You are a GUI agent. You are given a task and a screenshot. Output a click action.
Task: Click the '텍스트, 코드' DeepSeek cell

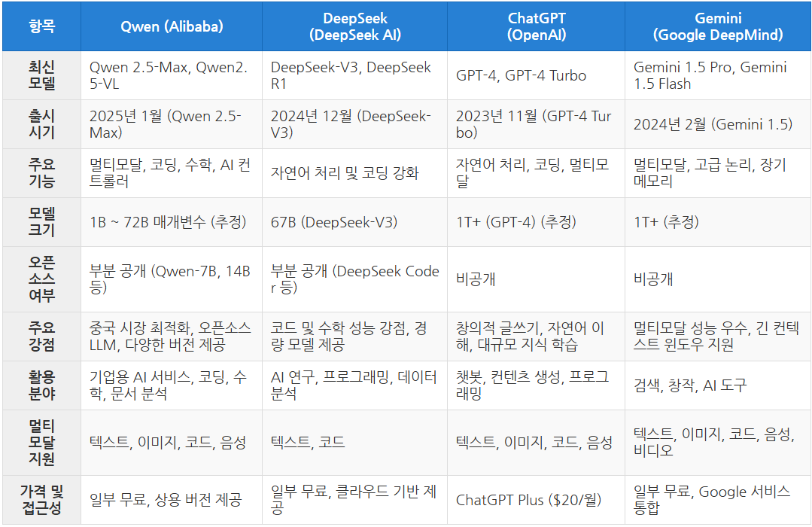click(354, 443)
